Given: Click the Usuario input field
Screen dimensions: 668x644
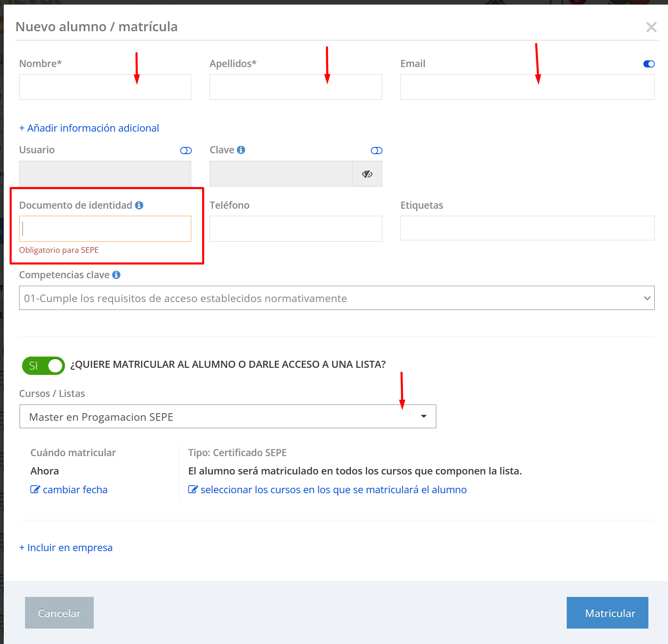Looking at the screenshot, I should pos(105,174).
